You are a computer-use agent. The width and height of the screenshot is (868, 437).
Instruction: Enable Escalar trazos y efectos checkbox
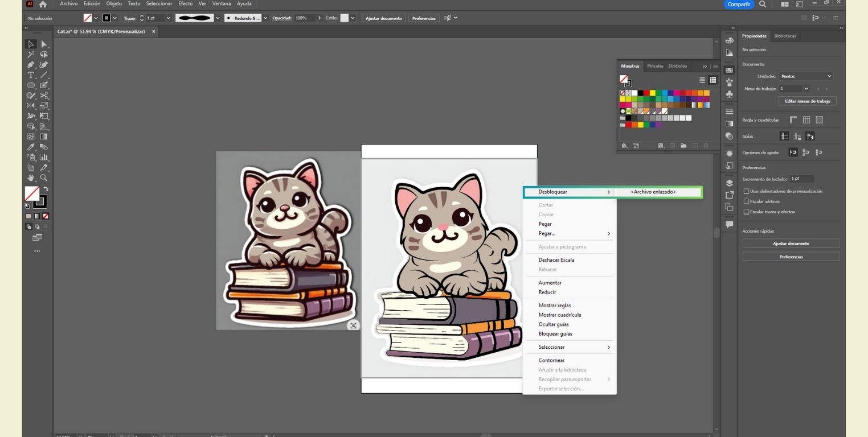click(x=747, y=212)
